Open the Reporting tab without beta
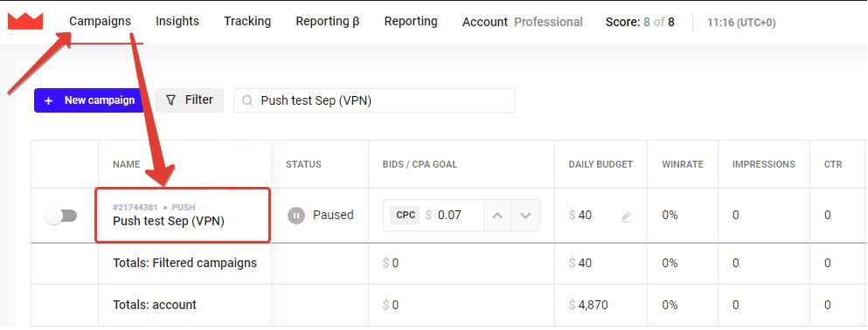The width and height of the screenshot is (868, 330). coord(411,22)
